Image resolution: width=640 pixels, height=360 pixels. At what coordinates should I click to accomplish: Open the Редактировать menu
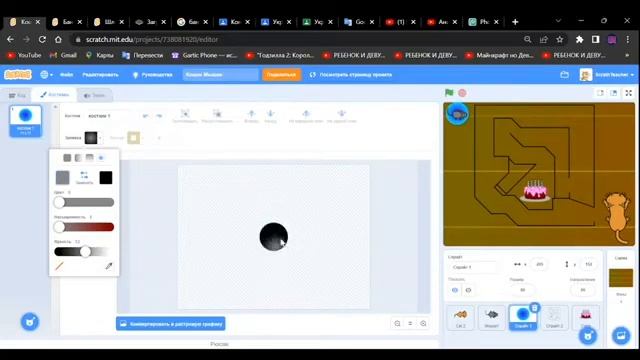pyautogui.click(x=100, y=75)
